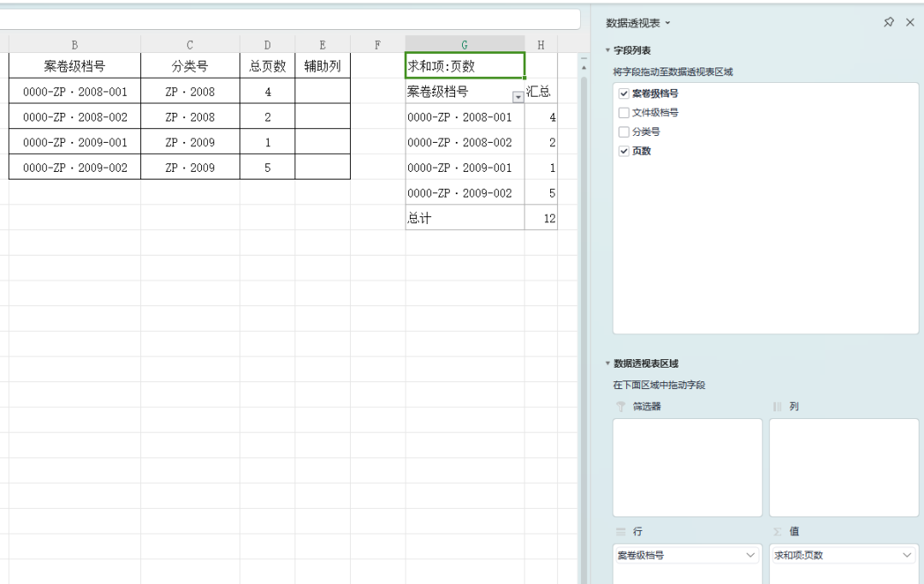This screenshot has width=924, height=584.
Task: Select pivot header cell 汇总
Action: pyautogui.click(x=541, y=91)
